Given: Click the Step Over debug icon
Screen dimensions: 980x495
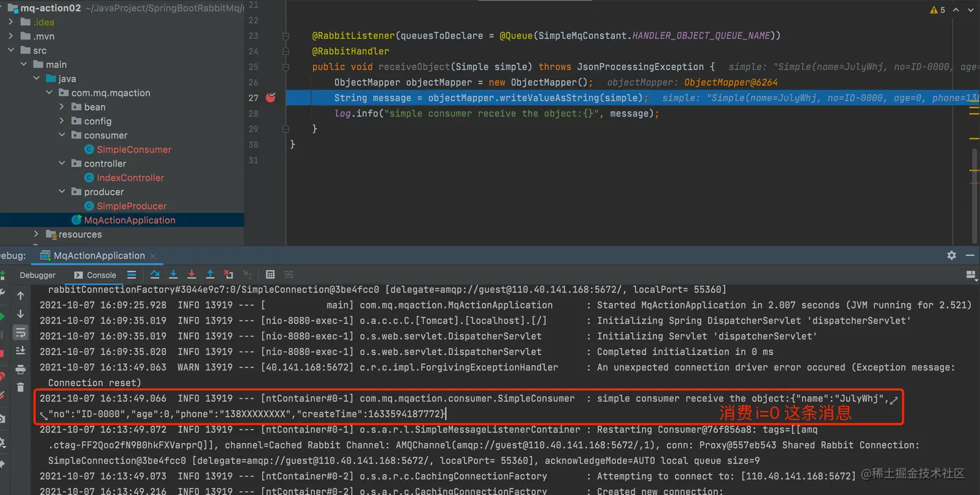Looking at the screenshot, I should [155, 275].
